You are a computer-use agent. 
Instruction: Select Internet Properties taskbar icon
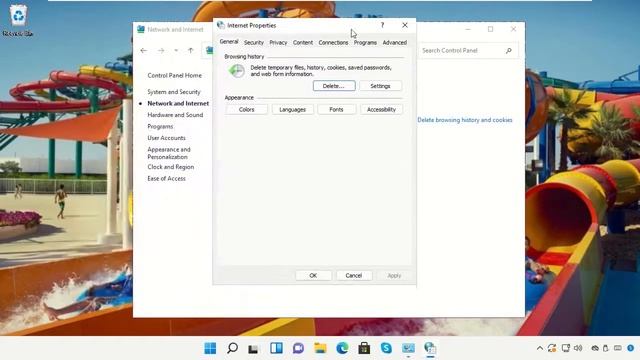tap(430, 348)
